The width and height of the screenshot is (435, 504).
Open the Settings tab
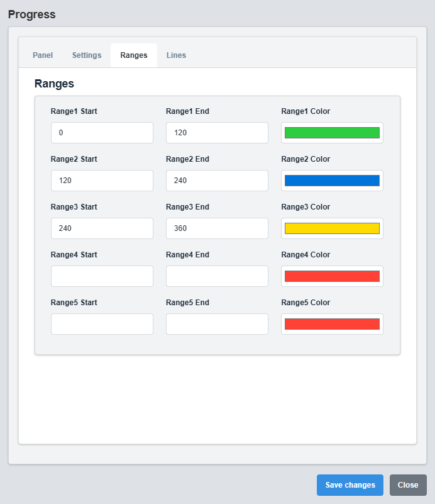click(86, 55)
